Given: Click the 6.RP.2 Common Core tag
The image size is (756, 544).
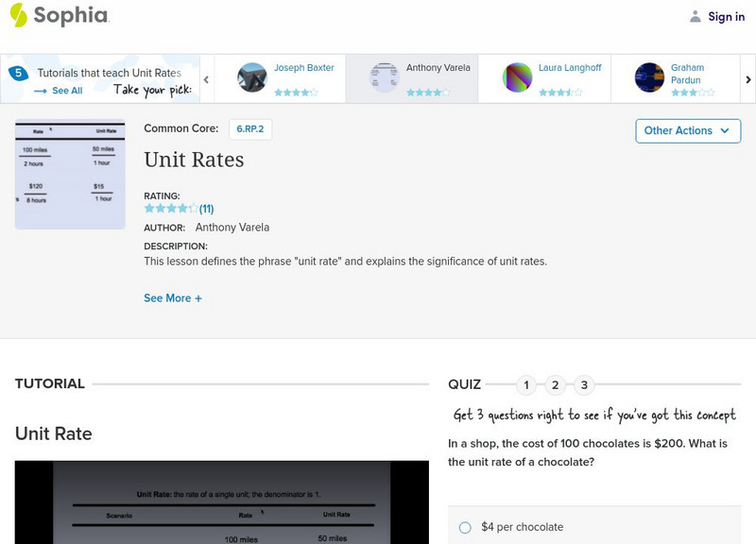Looking at the screenshot, I should [250, 129].
